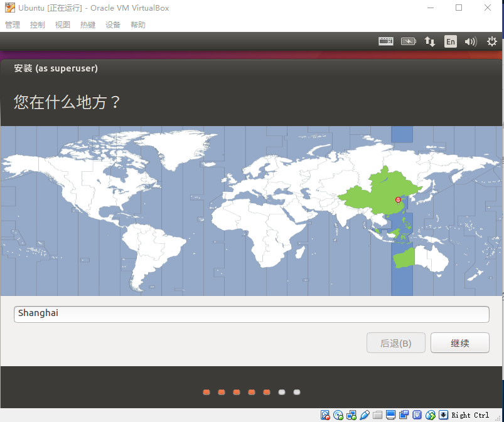Screen dimensions: 504x422
Task: Open the 控制 menu
Action: tap(37, 24)
